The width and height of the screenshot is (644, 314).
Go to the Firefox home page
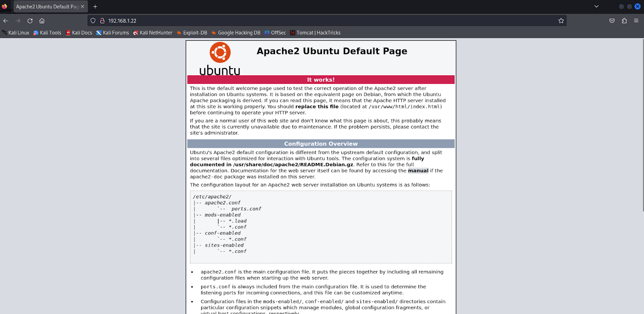tap(42, 21)
